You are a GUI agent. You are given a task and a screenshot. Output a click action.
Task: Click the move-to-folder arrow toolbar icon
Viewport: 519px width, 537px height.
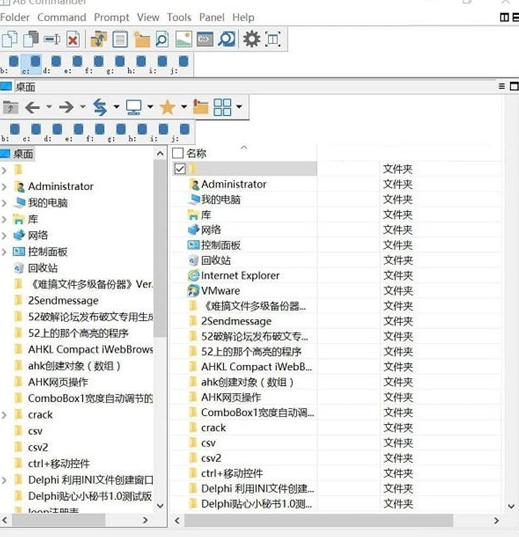coord(99,39)
